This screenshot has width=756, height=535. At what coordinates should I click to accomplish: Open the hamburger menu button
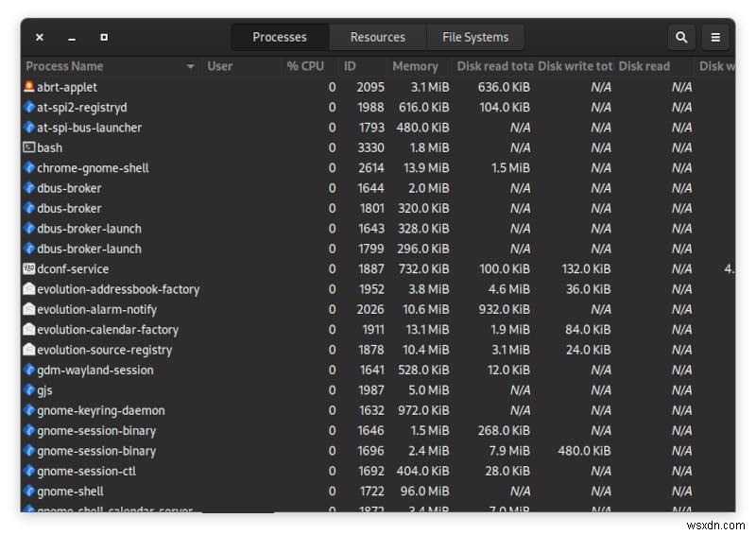click(x=715, y=37)
